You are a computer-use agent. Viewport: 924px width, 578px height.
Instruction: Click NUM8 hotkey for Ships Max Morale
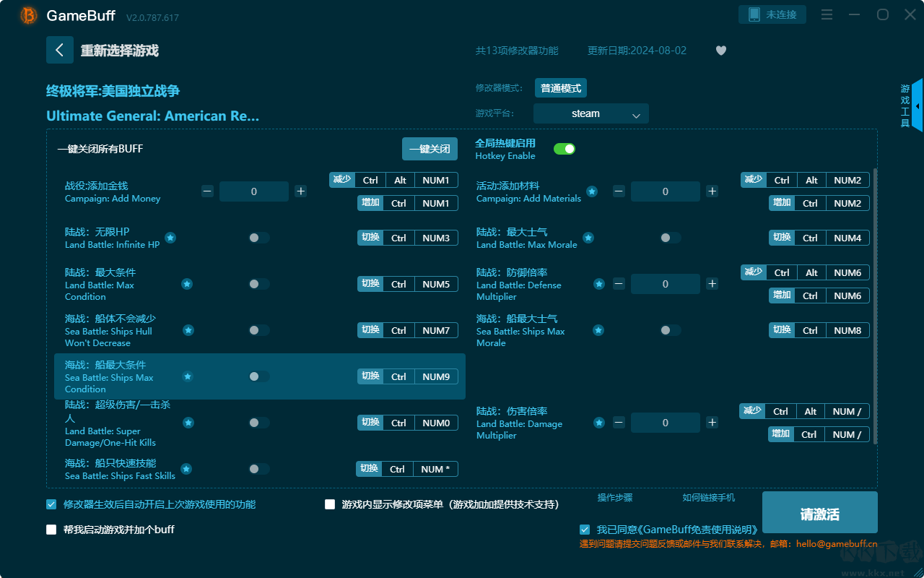pos(847,330)
